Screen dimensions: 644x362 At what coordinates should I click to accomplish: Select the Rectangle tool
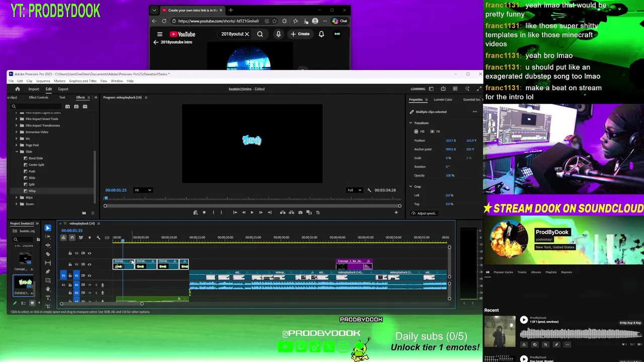(48, 280)
